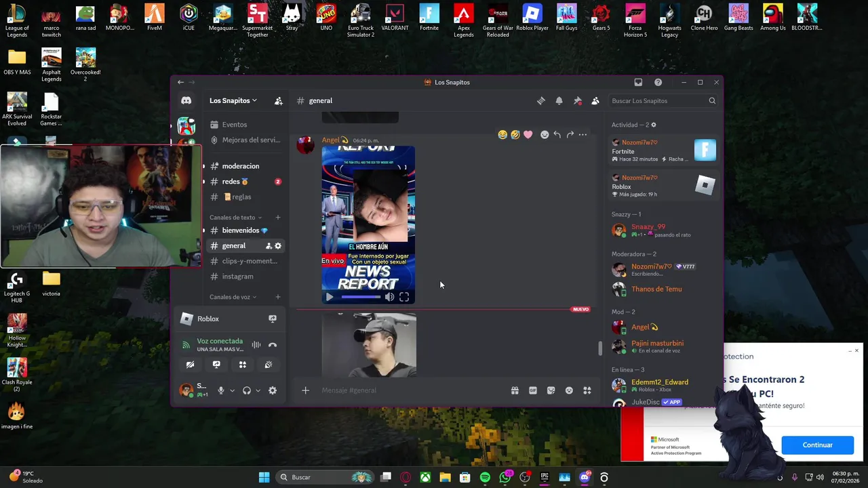This screenshot has height=488, width=868.
Task: Toggle video mute speaker icon
Action: point(389,297)
